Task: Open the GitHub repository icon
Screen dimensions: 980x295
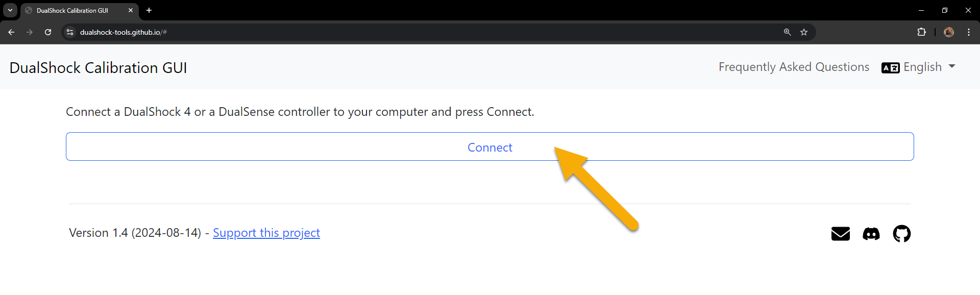Action: [901, 234]
